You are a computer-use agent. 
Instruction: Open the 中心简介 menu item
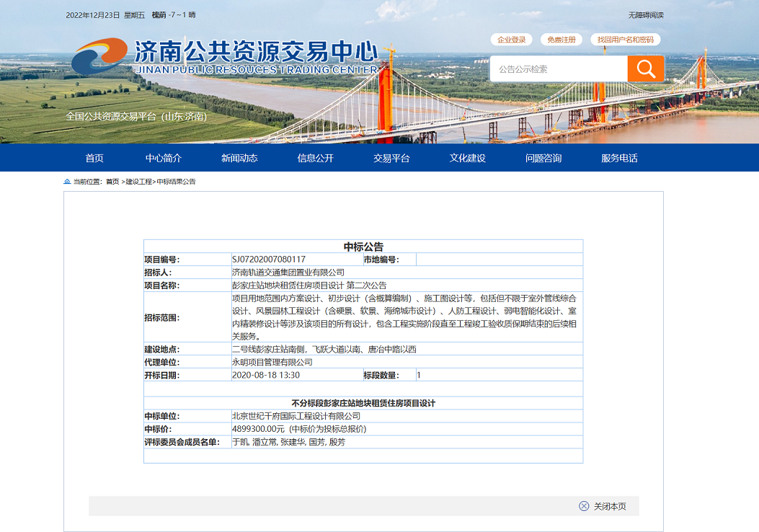click(x=164, y=158)
